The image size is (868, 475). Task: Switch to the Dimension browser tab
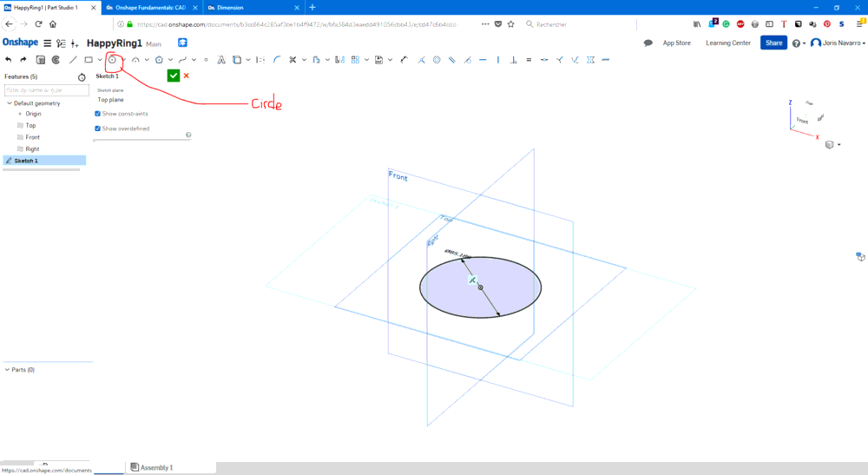tap(253, 8)
